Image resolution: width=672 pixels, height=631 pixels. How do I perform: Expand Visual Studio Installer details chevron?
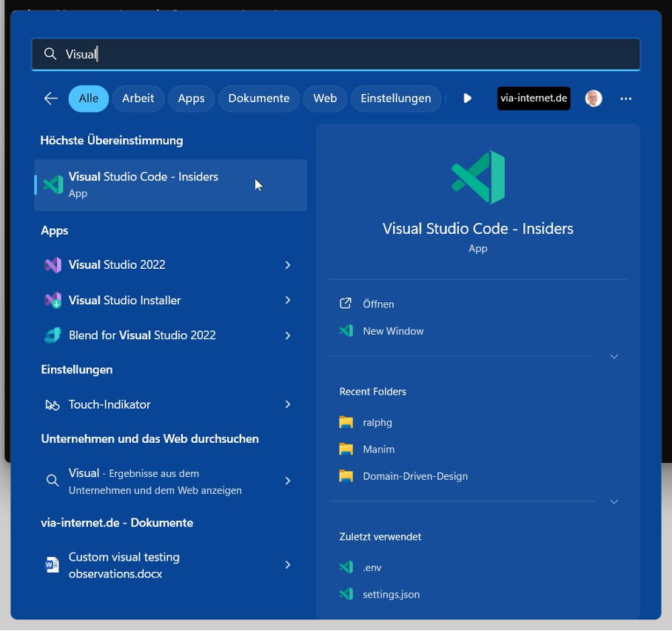coord(288,300)
